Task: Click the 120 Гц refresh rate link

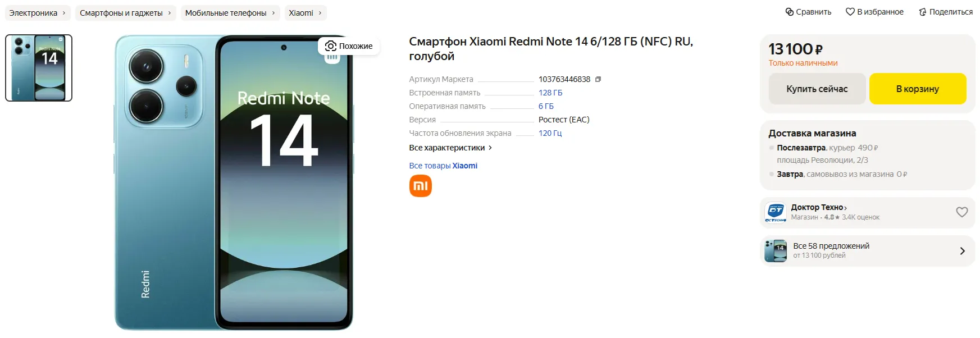Action: [550, 133]
